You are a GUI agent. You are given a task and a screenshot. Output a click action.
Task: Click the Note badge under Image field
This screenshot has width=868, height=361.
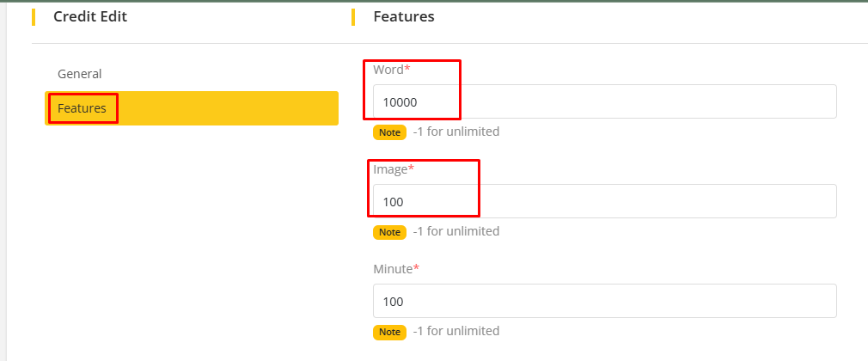(389, 232)
